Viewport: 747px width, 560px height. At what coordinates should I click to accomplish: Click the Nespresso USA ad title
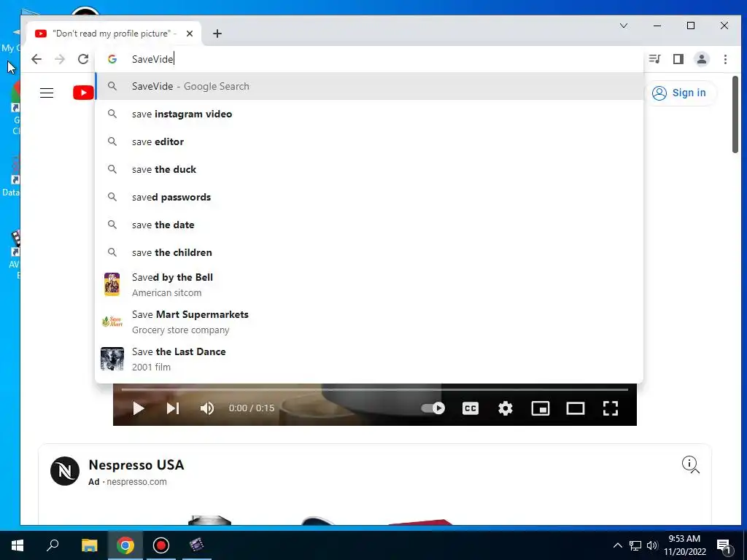[x=136, y=464]
